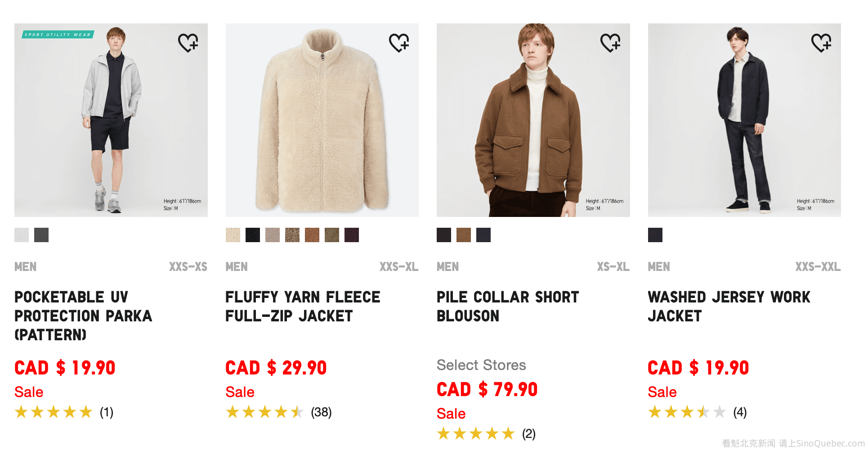Choose dark purple swatch for Fleece Jacket
Screen dimensions: 868x451
[352, 235]
